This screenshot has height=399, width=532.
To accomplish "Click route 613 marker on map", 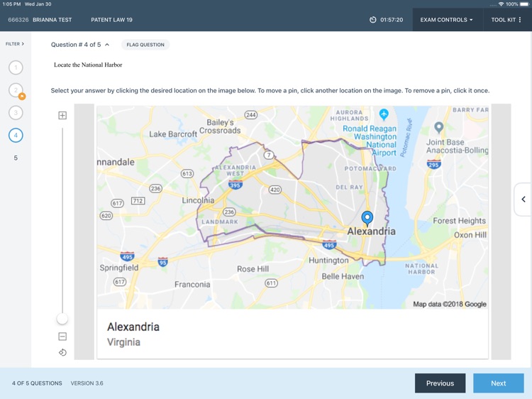I will click(187, 173).
